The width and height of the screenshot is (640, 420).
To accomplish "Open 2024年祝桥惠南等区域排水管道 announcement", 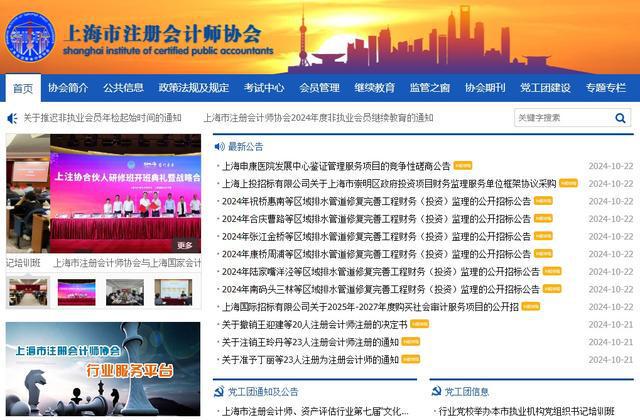I will (x=376, y=201).
